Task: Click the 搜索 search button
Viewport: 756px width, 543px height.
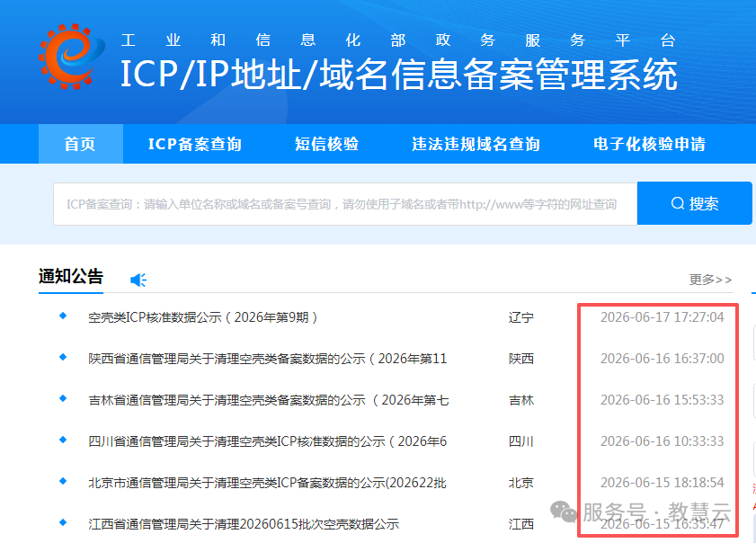Action: (x=694, y=203)
